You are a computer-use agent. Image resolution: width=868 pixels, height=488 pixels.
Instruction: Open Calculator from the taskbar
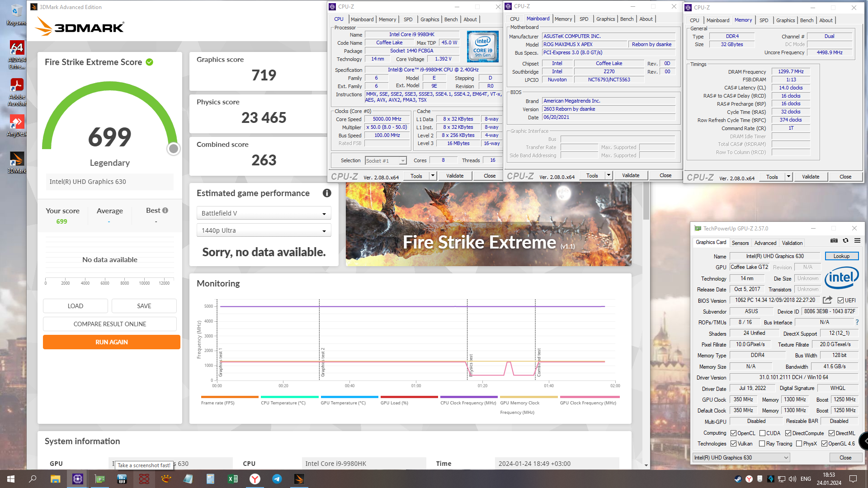click(x=211, y=479)
